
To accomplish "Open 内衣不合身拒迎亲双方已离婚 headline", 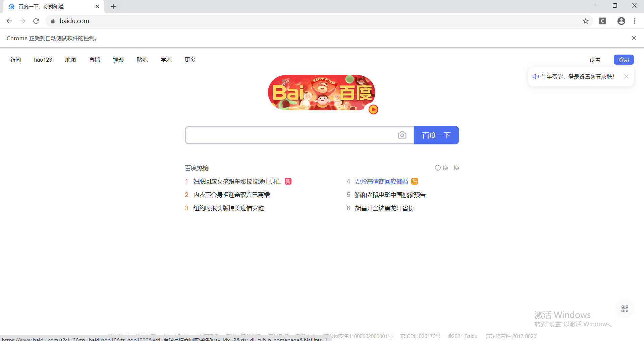I will pos(231,195).
